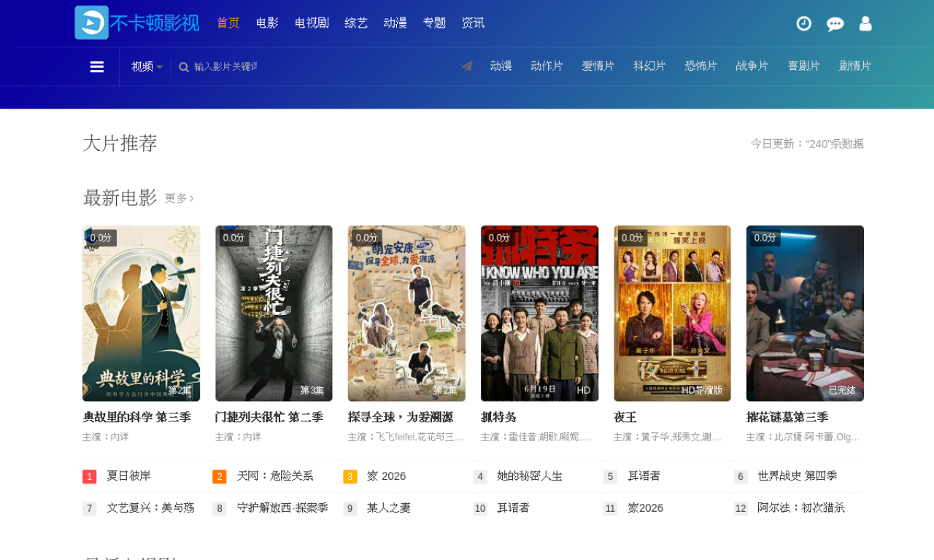
Task: Click the 已完结 badge on 摧花谜墓
Action: 842,391
